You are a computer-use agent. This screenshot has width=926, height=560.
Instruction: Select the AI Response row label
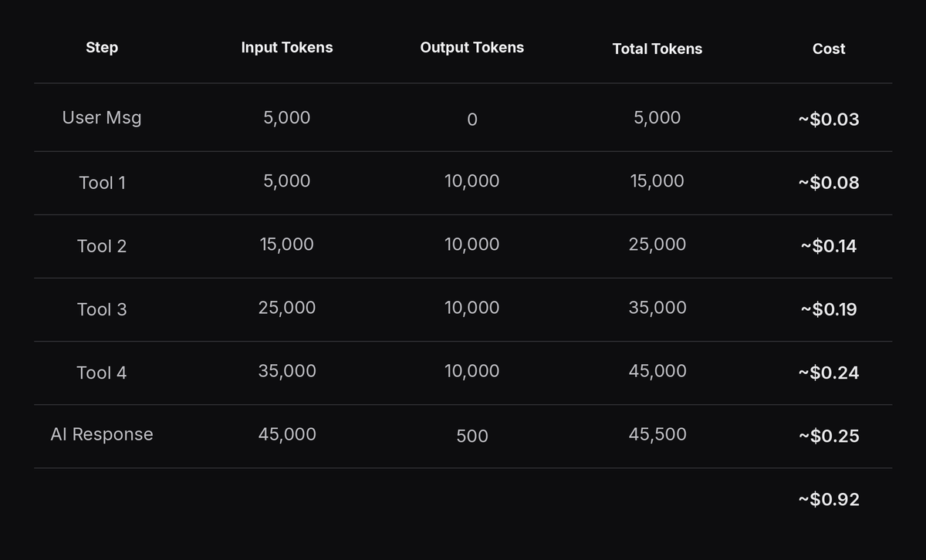point(102,433)
